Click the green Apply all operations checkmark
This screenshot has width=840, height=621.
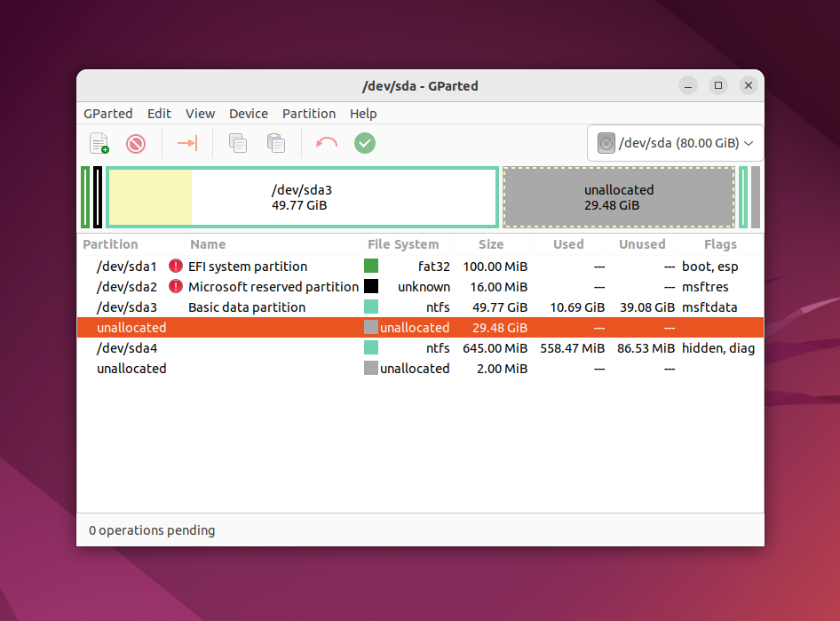coord(365,143)
